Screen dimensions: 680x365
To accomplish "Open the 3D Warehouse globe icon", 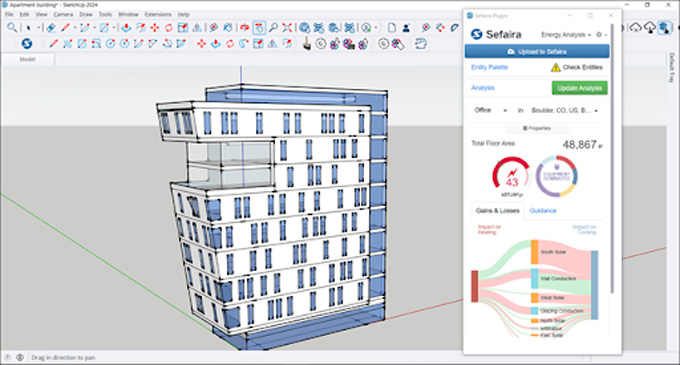I will pyautogui.click(x=304, y=28).
